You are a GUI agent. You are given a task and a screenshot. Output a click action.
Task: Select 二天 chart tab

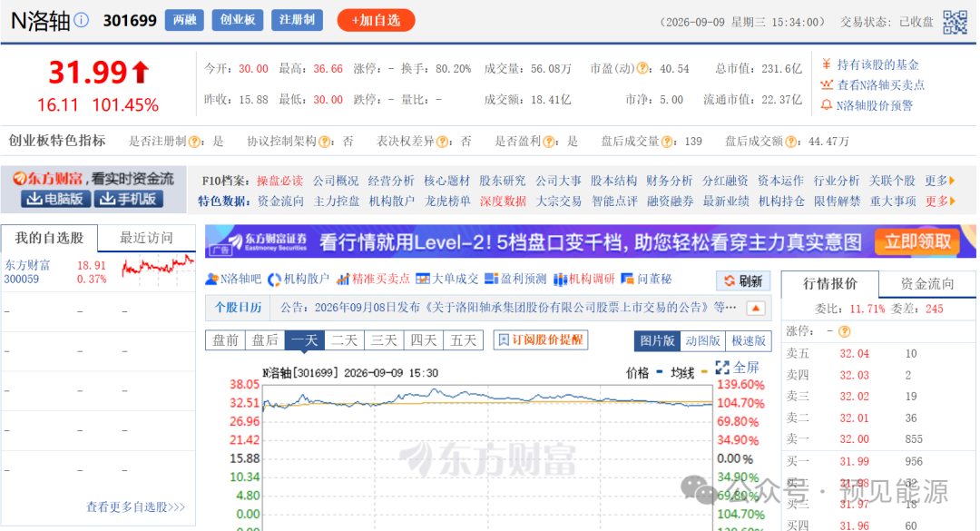[x=345, y=340]
